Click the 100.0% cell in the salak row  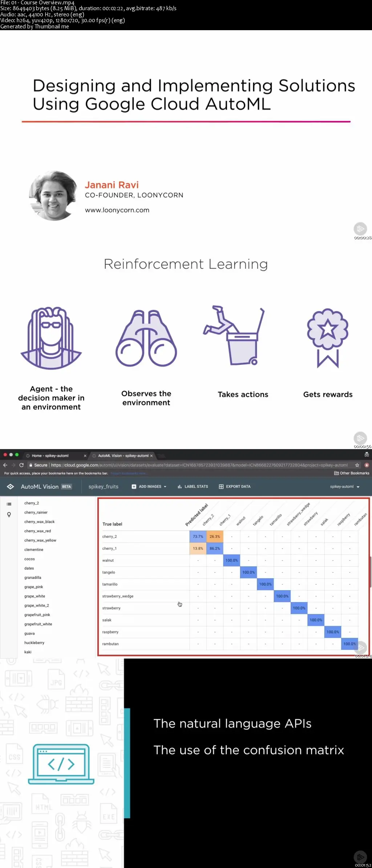316,620
